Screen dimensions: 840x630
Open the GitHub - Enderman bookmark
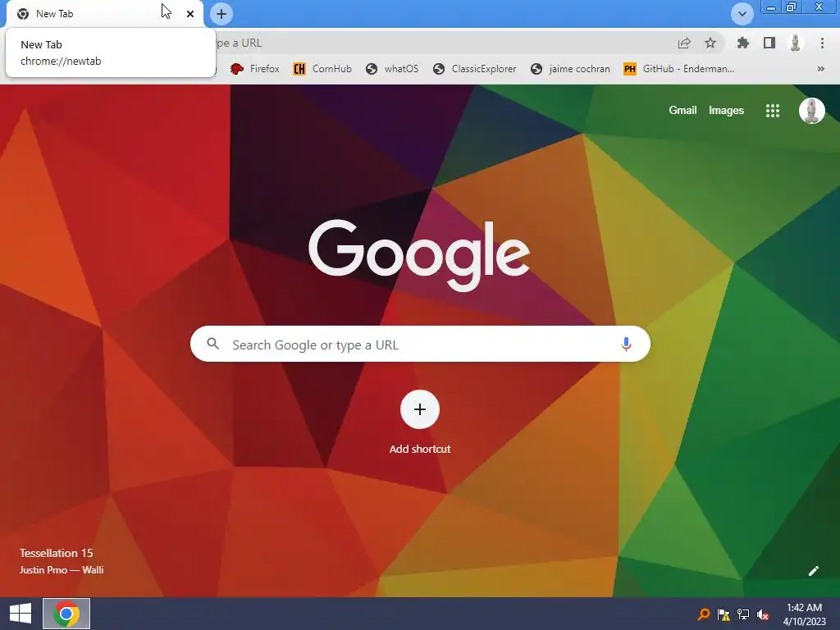[x=678, y=69]
